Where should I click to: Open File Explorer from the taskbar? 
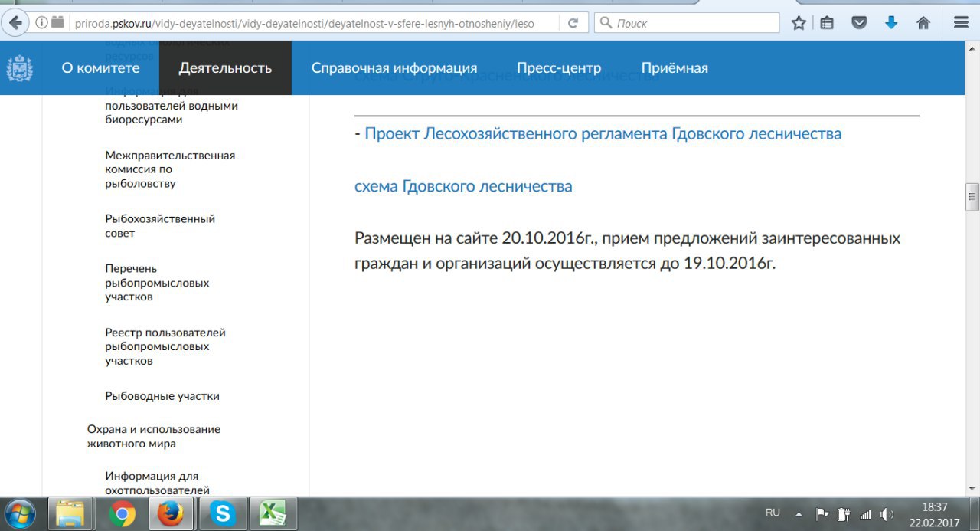tap(70, 513)
